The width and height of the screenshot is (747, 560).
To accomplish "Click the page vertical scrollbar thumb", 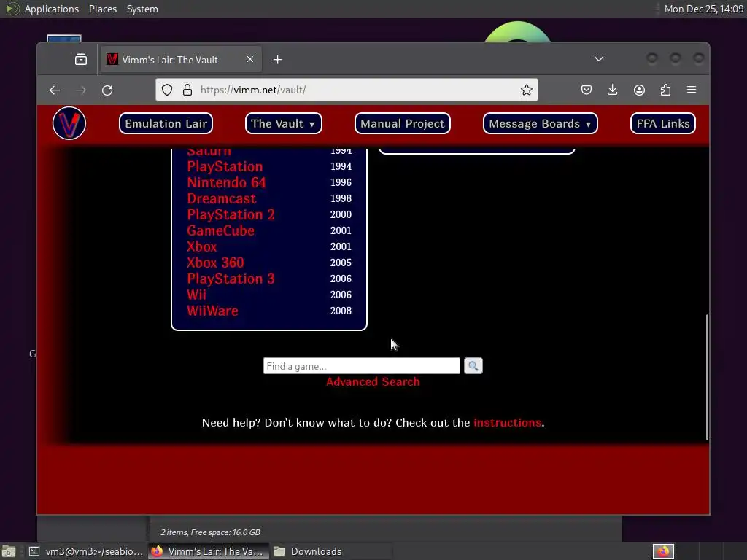I will 706,377.
